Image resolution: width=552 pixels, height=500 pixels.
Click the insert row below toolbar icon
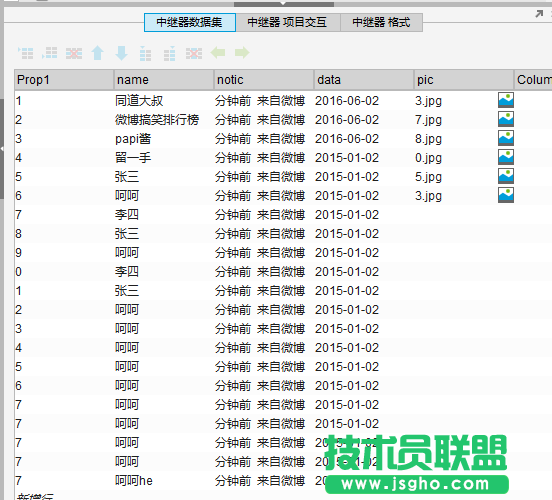50,53
